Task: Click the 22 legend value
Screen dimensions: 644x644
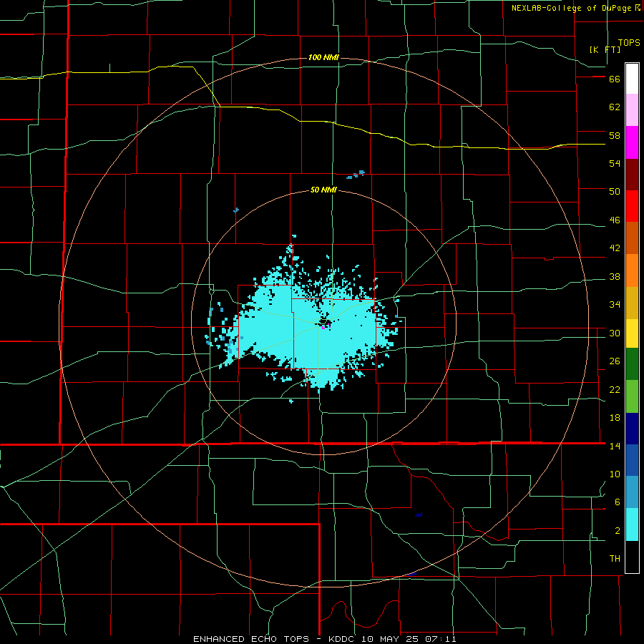Action: point(615,389)
